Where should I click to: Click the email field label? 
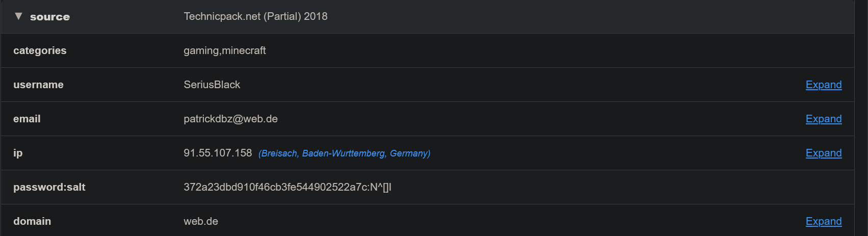27,119
